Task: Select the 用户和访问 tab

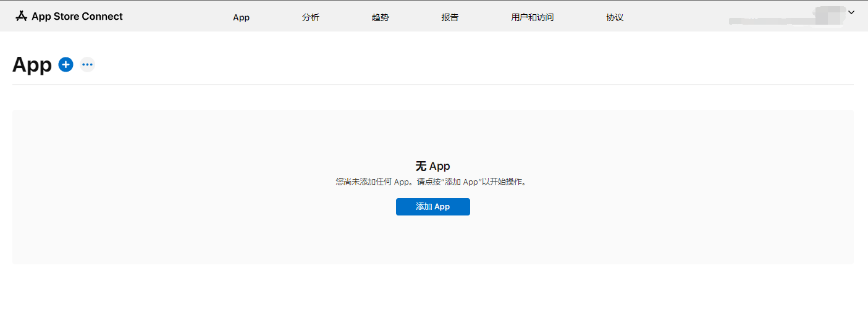Action: pyautogui.click(x=532, y=17)
